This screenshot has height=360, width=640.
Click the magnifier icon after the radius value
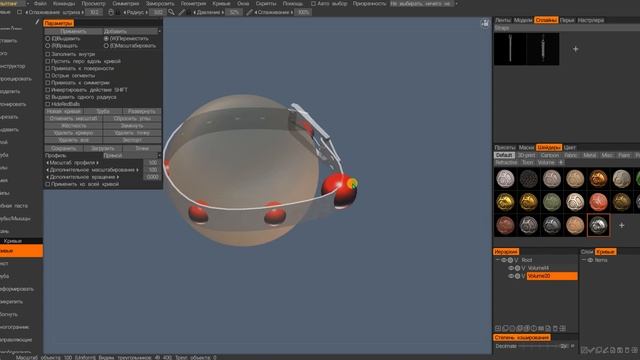[x=171, y=12]
